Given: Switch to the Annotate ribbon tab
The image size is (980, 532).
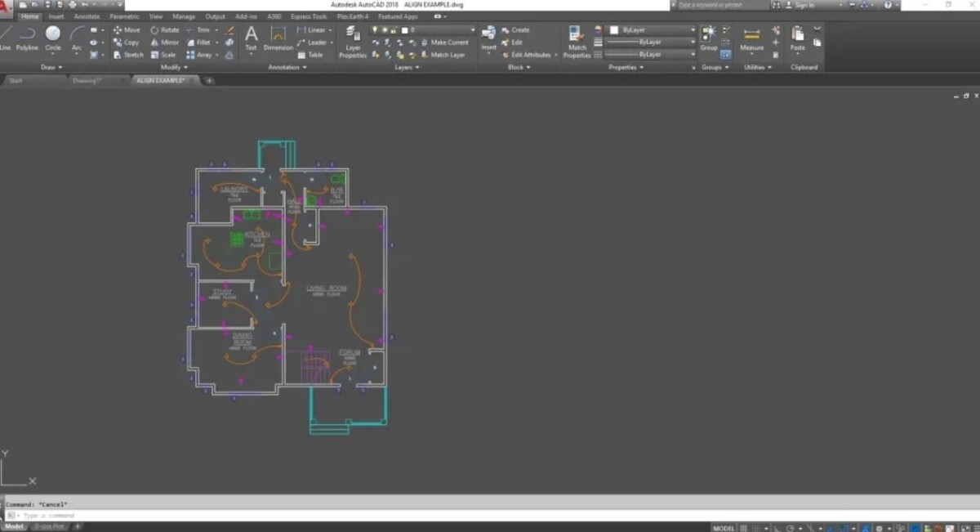Looking at the screenshot, I should coord(85,16).
